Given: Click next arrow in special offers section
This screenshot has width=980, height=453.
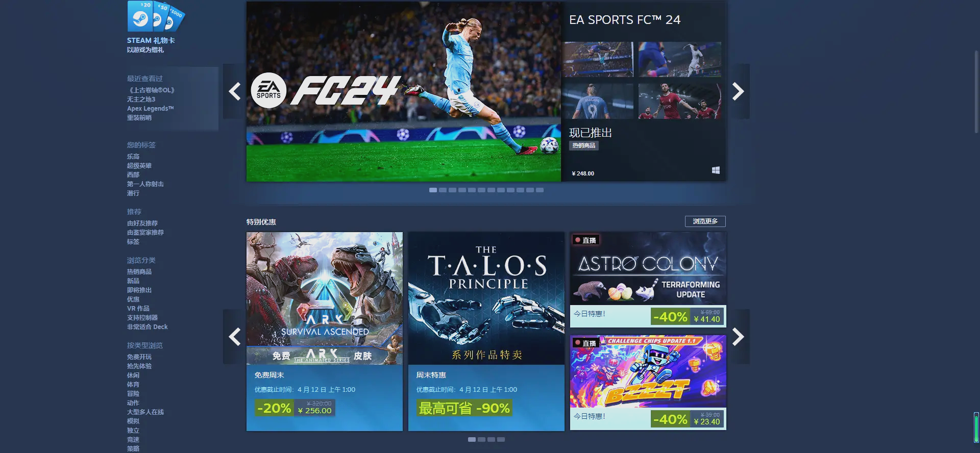Looking at the screenshot, I should coord(738,337).
